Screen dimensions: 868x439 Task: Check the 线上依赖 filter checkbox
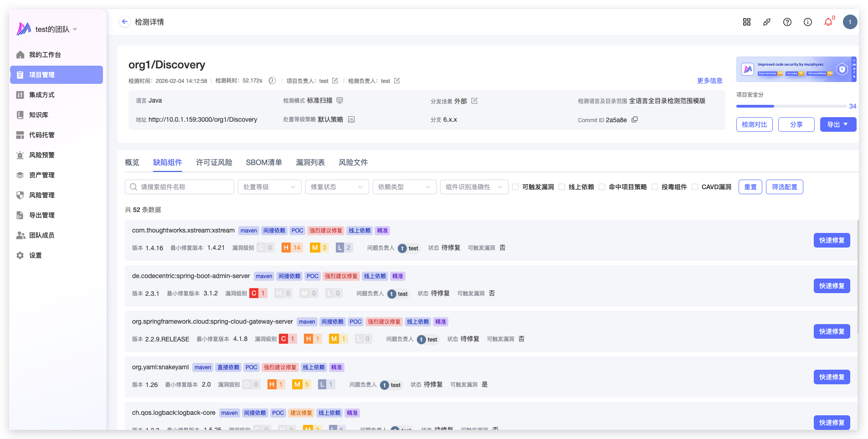[562, 187]
